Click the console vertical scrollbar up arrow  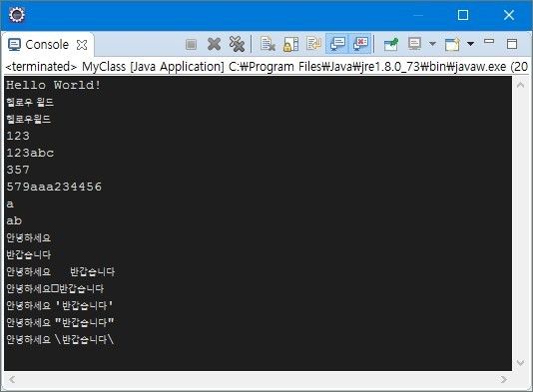tap(520, 85)
